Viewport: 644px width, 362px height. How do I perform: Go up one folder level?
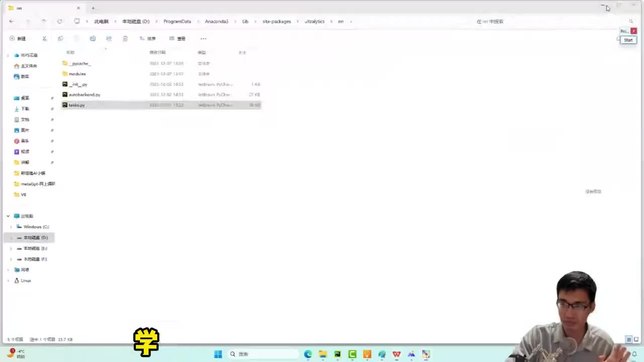pyautogui.click(x=44, y=21)
